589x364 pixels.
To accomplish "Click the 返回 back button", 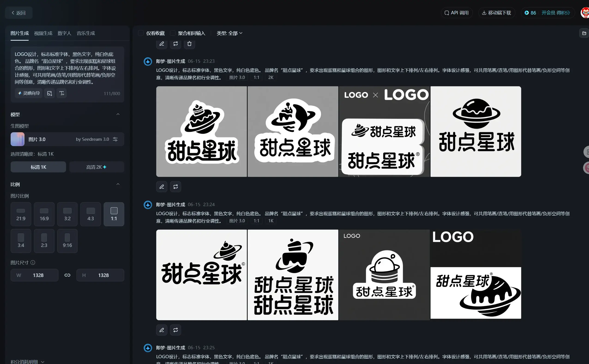I will 19,13.
